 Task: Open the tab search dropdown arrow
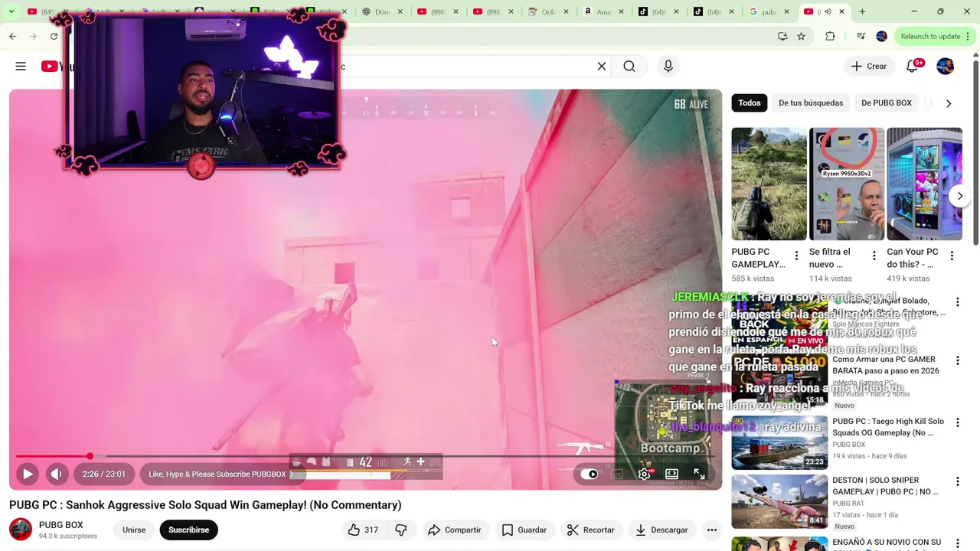click(11, 11)
